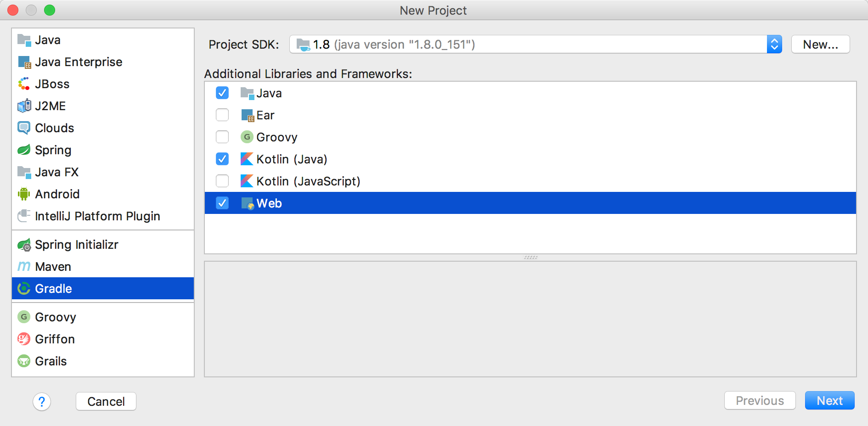868x426 pixels.
Task: Select Spring in the sidebar list
Action: 103,150
